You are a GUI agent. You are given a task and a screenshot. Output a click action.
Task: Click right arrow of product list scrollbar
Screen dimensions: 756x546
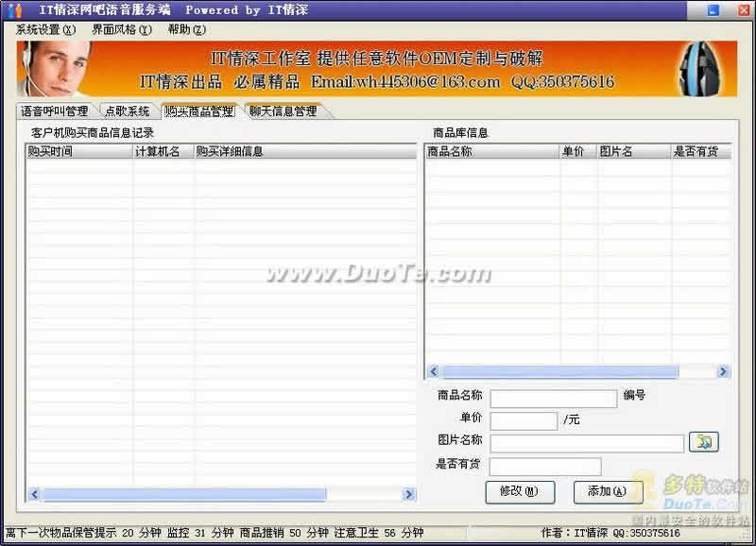pyautogui.click(x=722, y=371)
